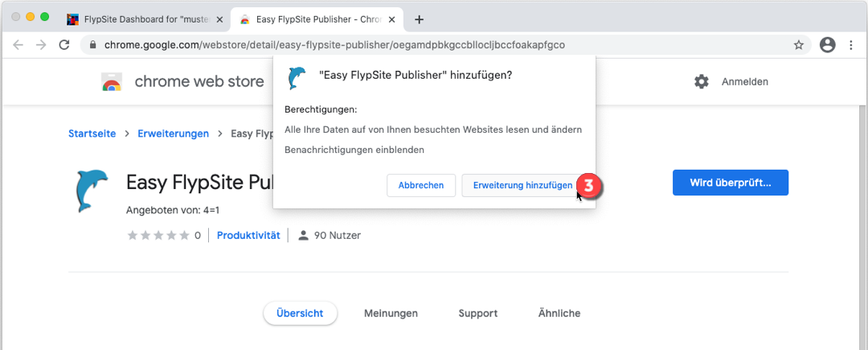868x350 pixels.
Task: Click the macOS green zoom window button
Action: pyautogui.click(x=44, y=17)
